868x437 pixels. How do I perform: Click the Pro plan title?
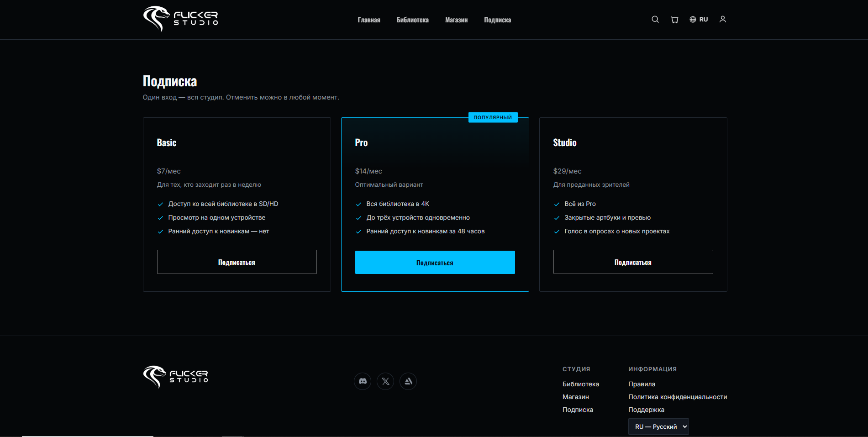point(362,142)
